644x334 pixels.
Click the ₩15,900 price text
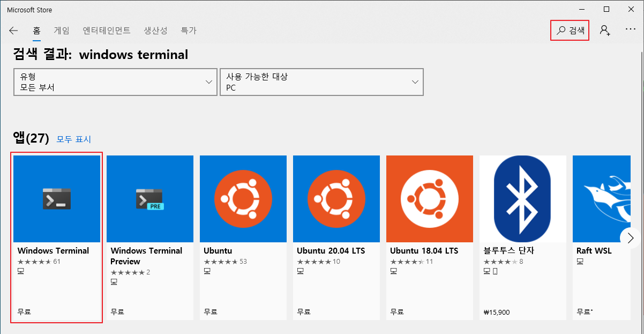(x=497, y=311)
